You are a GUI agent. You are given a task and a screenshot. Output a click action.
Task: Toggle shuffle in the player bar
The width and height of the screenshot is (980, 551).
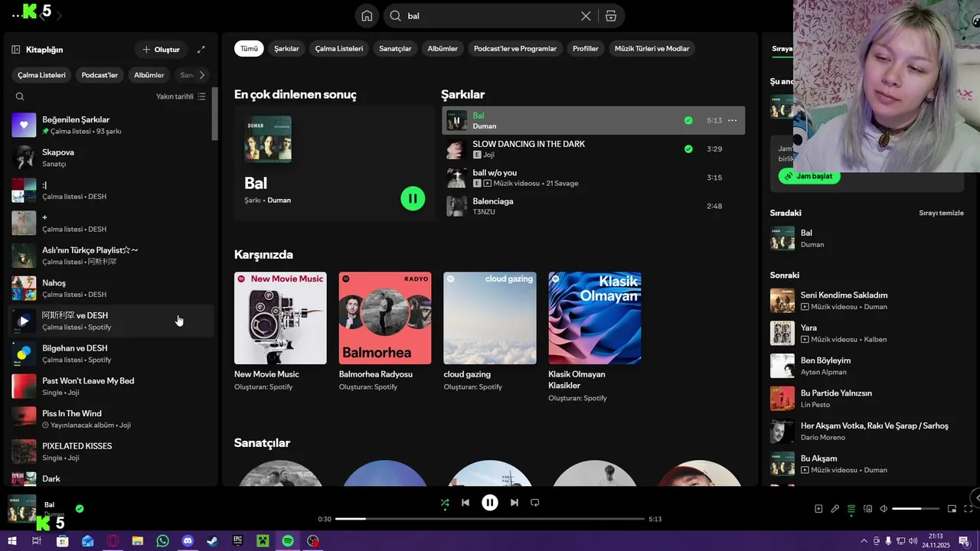pyautogui.click(x=445, y=503)
